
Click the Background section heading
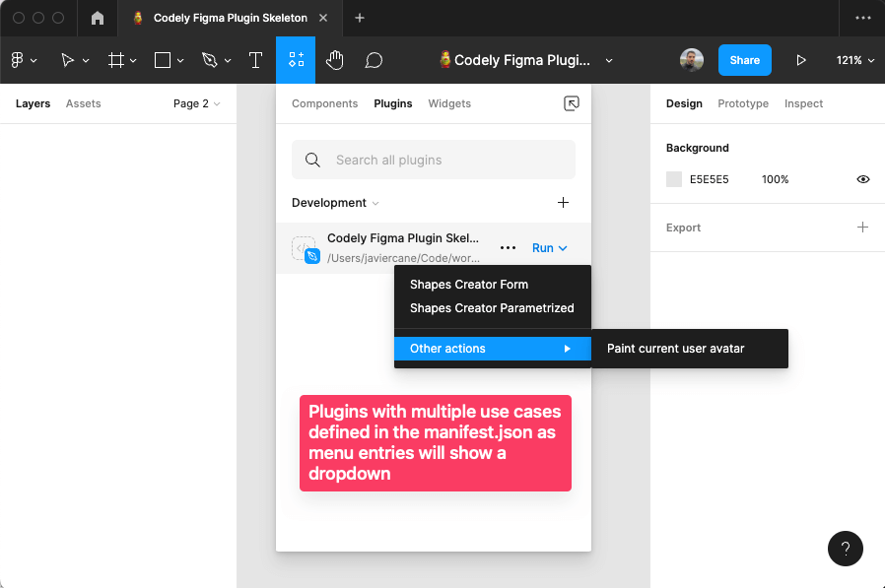coord(697,148)
